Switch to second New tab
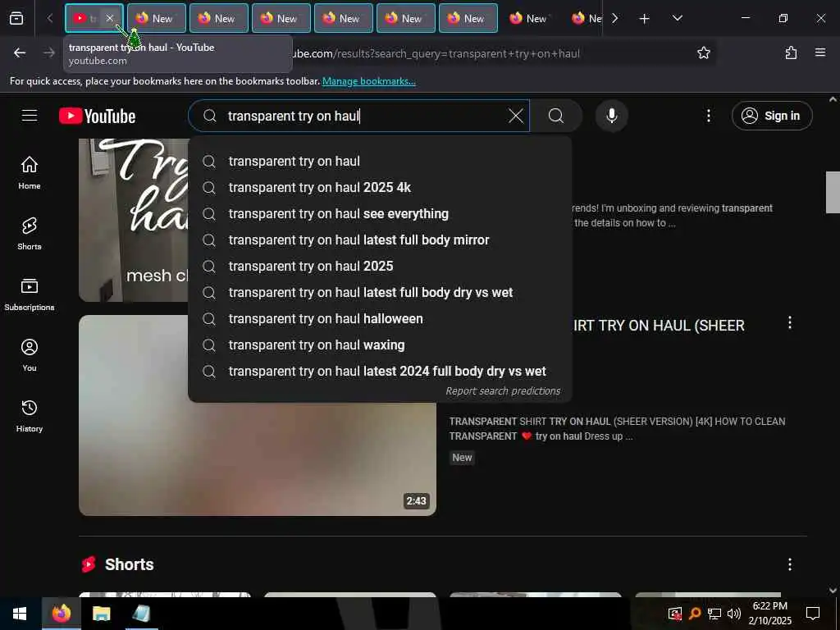This screenshot has width=840, height=630. (218, 18)
